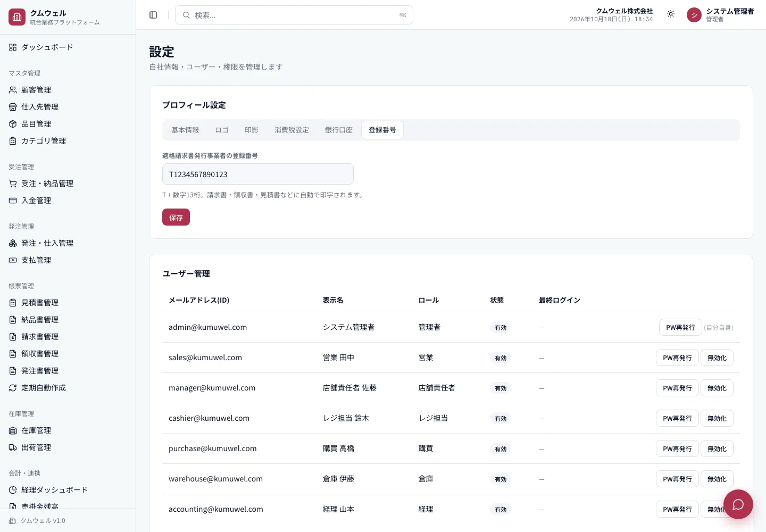
Task: Click the search magnifier icon
Action: (186, 15)
